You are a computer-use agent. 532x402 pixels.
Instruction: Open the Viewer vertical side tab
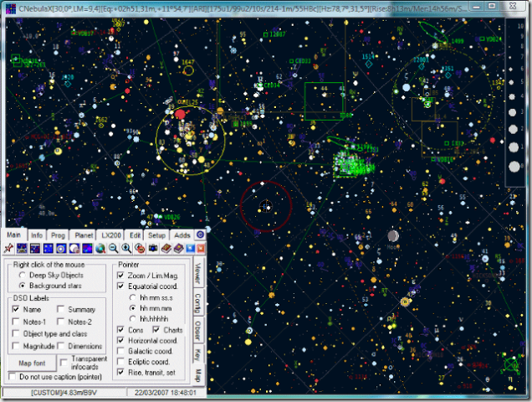pos(197,274)
